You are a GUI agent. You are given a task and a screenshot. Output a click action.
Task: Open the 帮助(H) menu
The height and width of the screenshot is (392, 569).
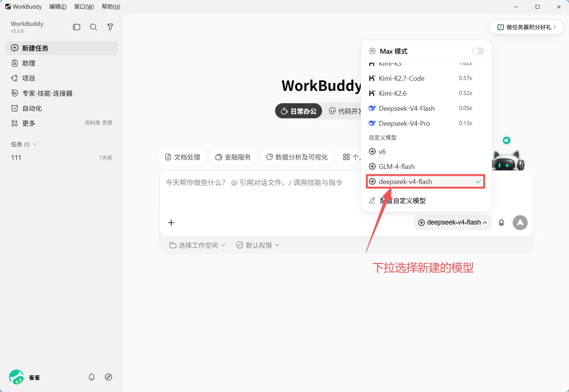[111, 7]
